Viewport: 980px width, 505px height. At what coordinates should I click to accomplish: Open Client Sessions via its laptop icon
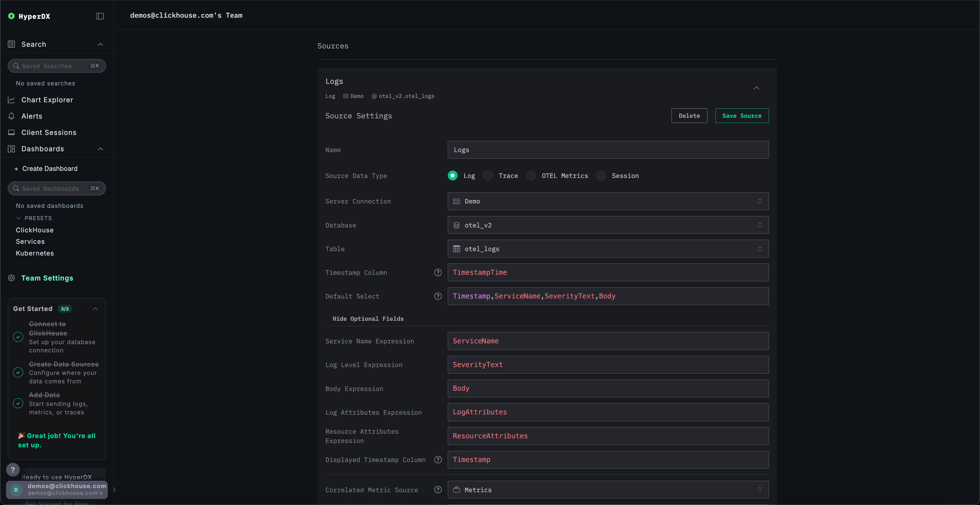click(11, 132)
